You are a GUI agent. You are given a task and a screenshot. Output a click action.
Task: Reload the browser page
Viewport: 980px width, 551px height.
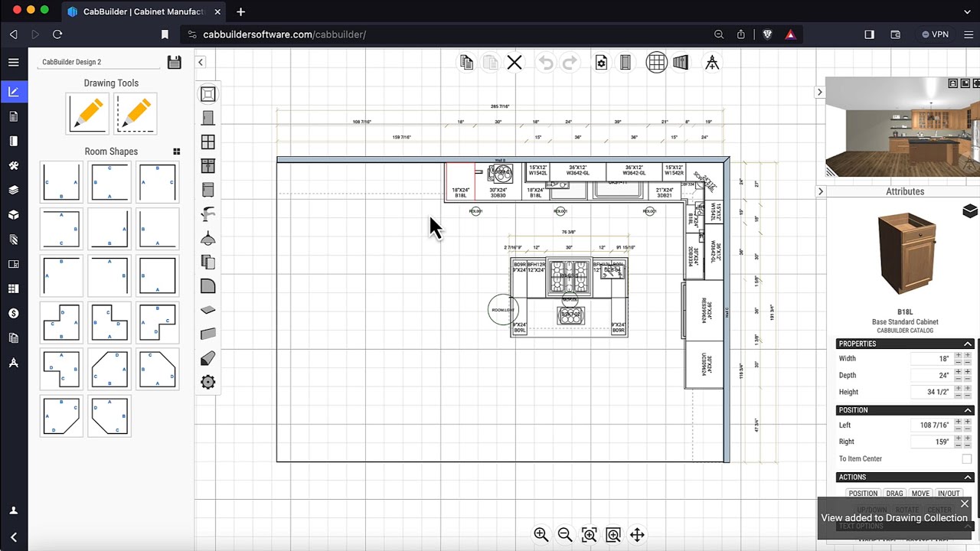[x=57, y=34]
